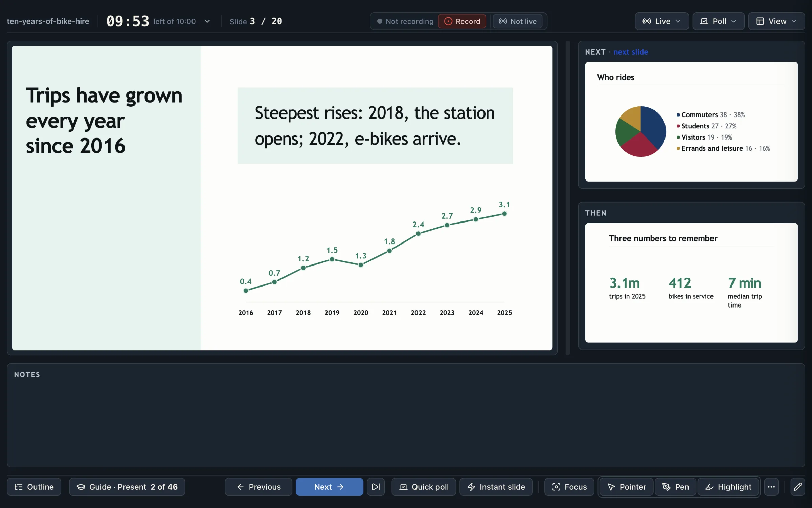Image resolution: width=812 pixels, height=508 pixels.
Task: Select the 'Three numbers to remember' slide thumbnail
Action: coord(691,282)
